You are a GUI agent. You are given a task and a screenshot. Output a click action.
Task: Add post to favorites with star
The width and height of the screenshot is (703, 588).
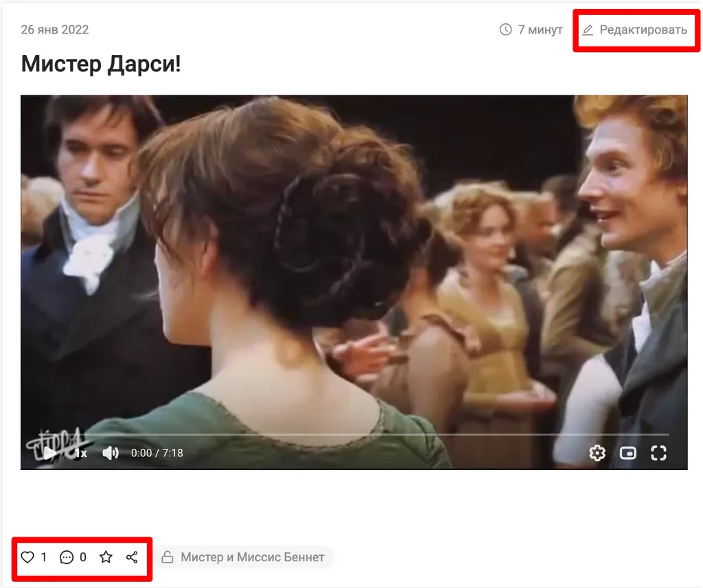106,557
